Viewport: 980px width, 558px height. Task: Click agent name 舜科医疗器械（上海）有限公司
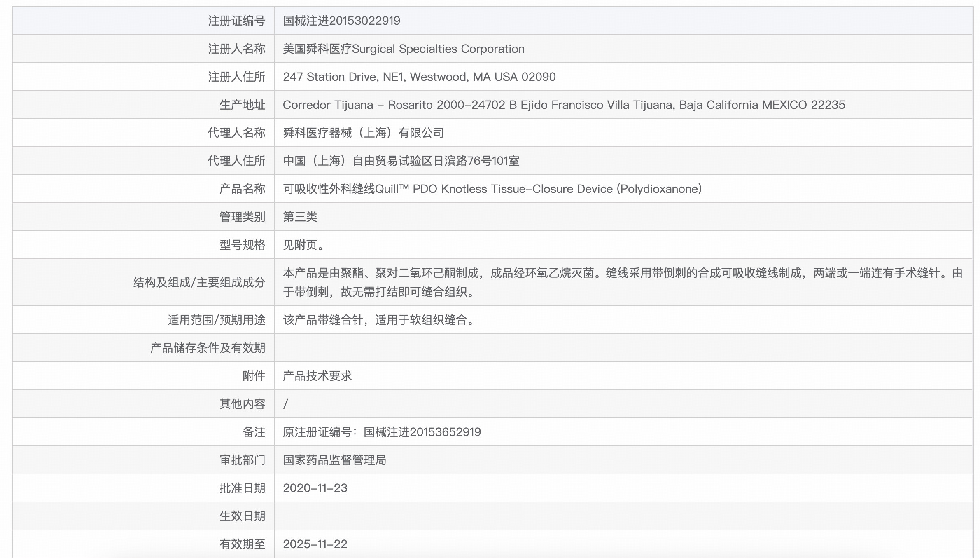click(363, 133)
